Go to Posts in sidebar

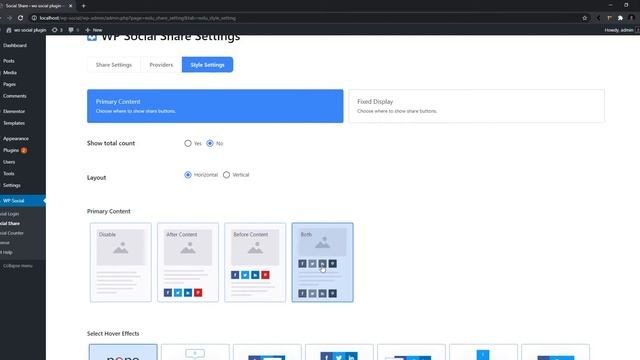tap(9, 61)
